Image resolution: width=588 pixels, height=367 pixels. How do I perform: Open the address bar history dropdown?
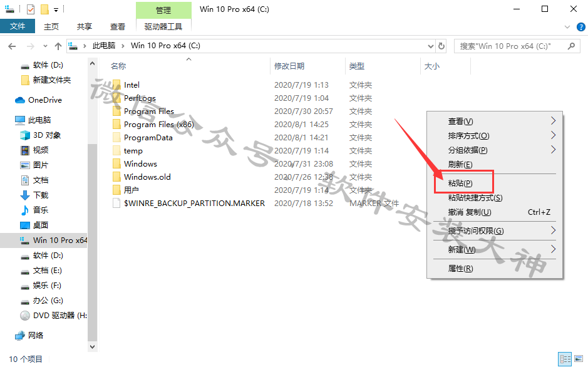[430, 46]
